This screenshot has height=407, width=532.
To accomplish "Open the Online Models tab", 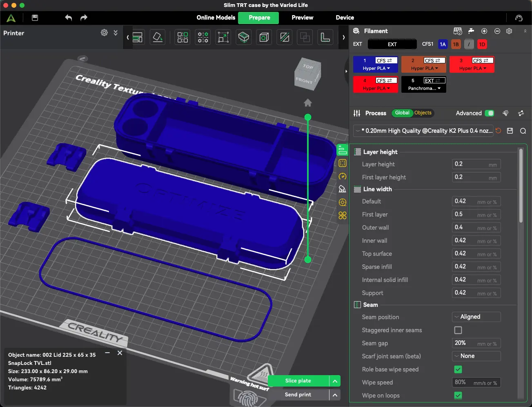I will click(x=216, y=18).
